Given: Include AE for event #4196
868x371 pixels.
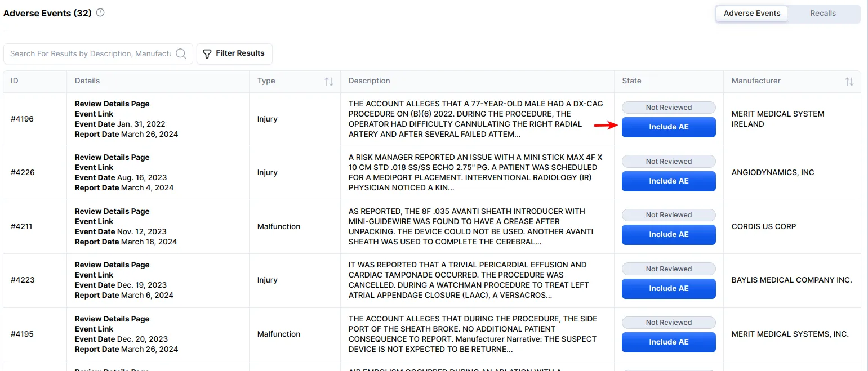Looking at the screenshot, I should pyautogui.click(x=668, y=127).
